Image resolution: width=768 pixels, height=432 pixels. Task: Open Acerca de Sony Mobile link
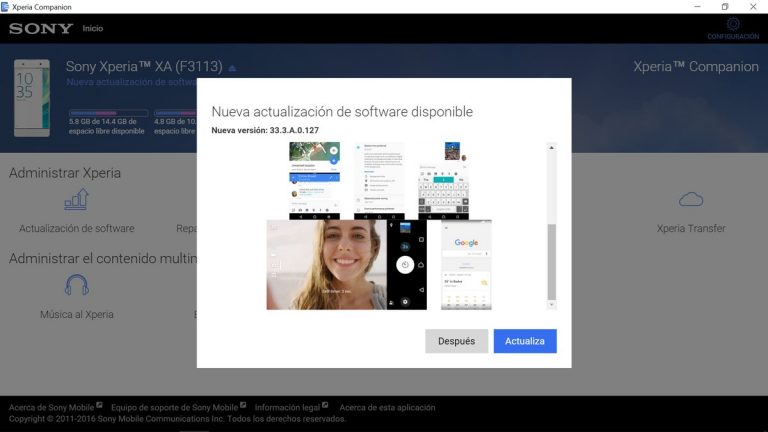click(x=51, y=408)
